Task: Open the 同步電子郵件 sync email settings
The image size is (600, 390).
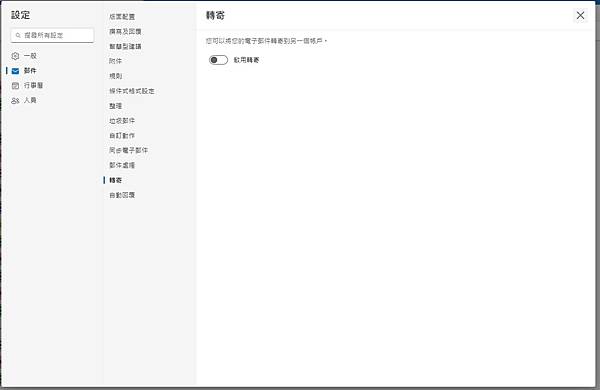Action: pyautogui.click(x=129, y=150)
